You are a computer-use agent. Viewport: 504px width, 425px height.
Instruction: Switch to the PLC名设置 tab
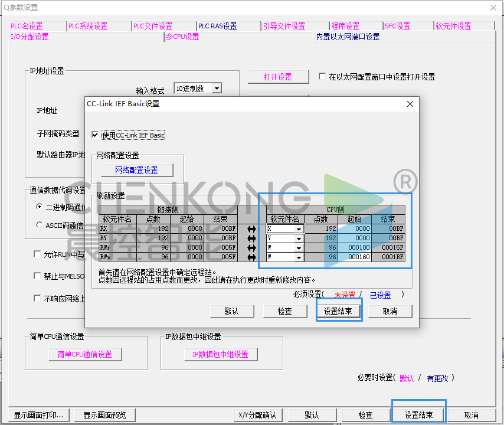[x=27, y=26]
